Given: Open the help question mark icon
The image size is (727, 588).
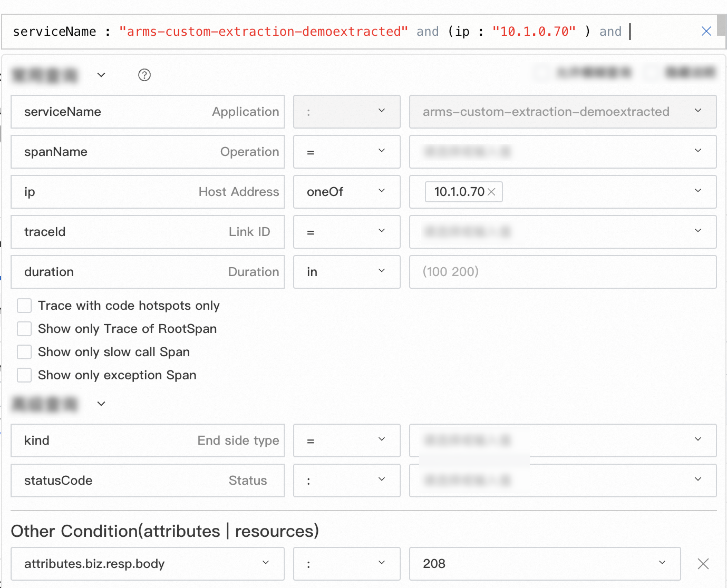Looking at the screenshot, I should (144, 75).
